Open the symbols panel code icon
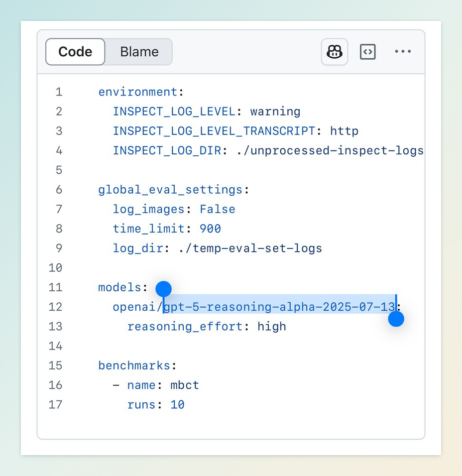Viewport: 462px width, 476px height. pyautogui.click(x=367, y=52)
